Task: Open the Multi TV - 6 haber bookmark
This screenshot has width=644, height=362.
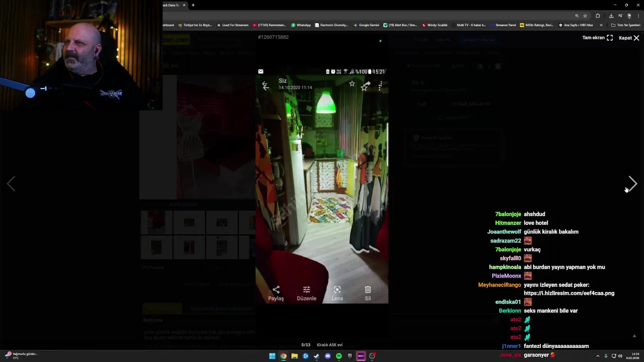Action: pyautogui.click(x=468, y=25)
